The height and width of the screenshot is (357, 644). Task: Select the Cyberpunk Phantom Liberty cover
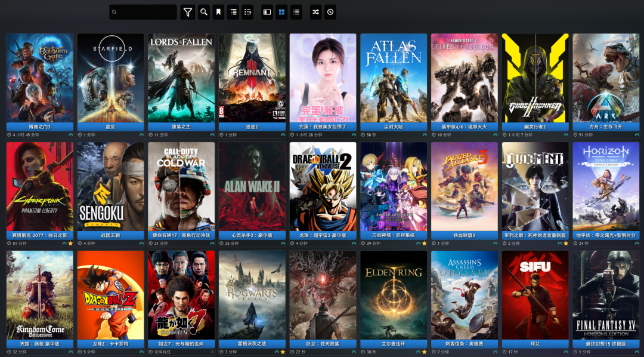40,187
